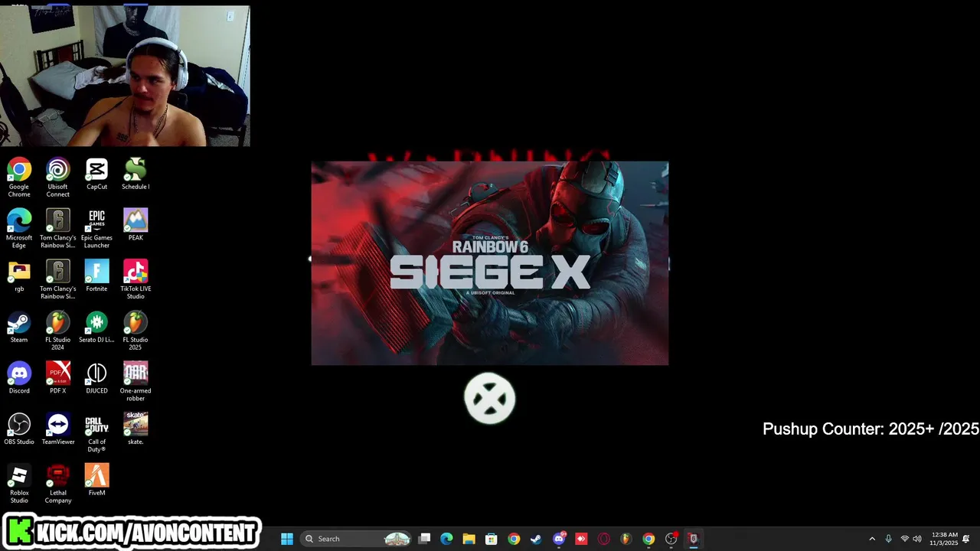Select the skate. desktop icon
Screen dimensions: 980x551
pyautogui.click(x=136, y=429)
